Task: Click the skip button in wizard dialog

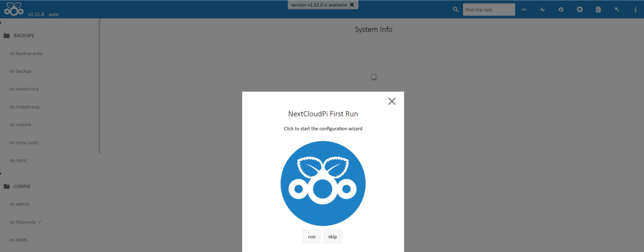Action: coord(332,236)
